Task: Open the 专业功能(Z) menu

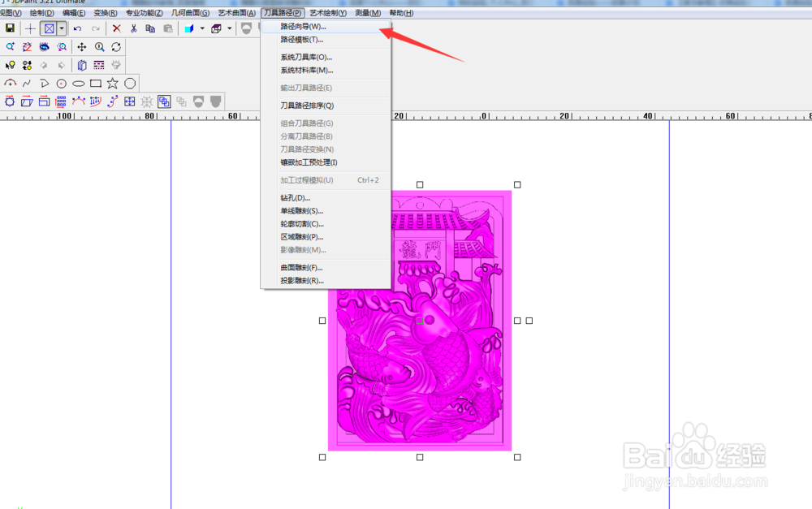Action: click(x=144, y=13)
